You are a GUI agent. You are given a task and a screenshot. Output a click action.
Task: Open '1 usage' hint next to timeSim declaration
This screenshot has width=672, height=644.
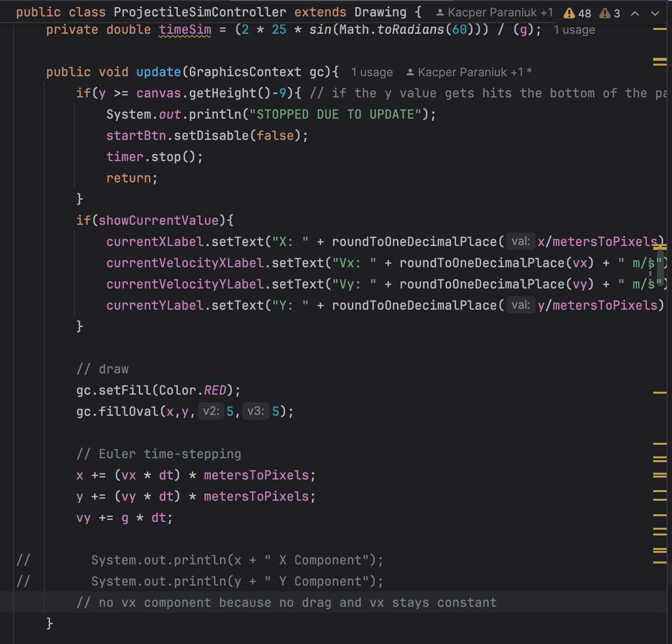tap(574, 30)
